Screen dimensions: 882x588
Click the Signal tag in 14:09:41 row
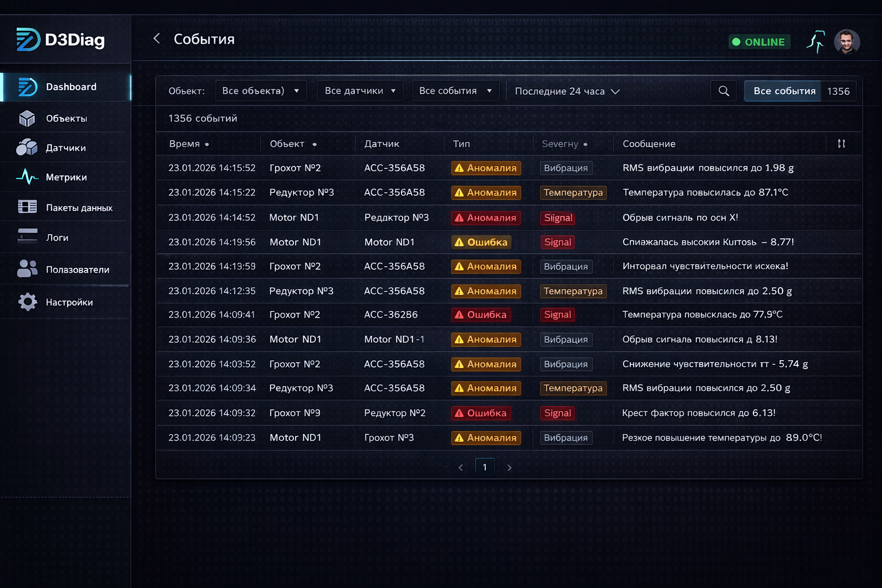pyautogui.click(x=558, y=315)
